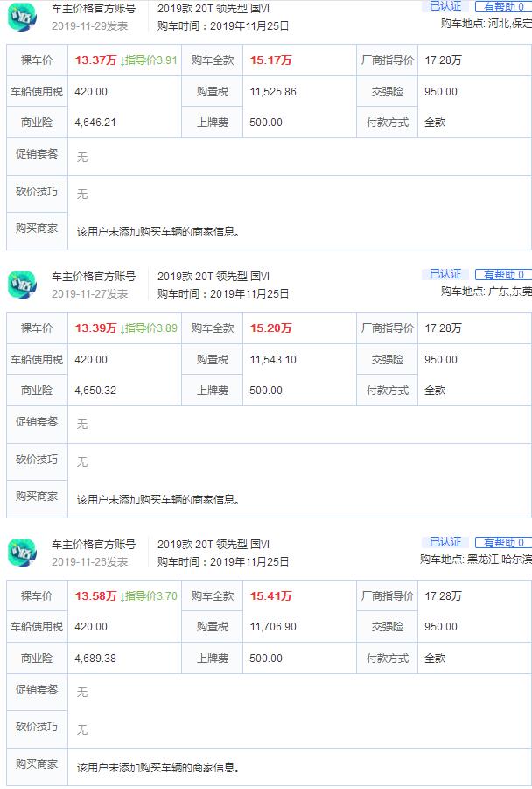Viewport: 532px width, 789px height.
Task: Click 购置税 label beside 11,543.10
Action: (x=213, y=360)
